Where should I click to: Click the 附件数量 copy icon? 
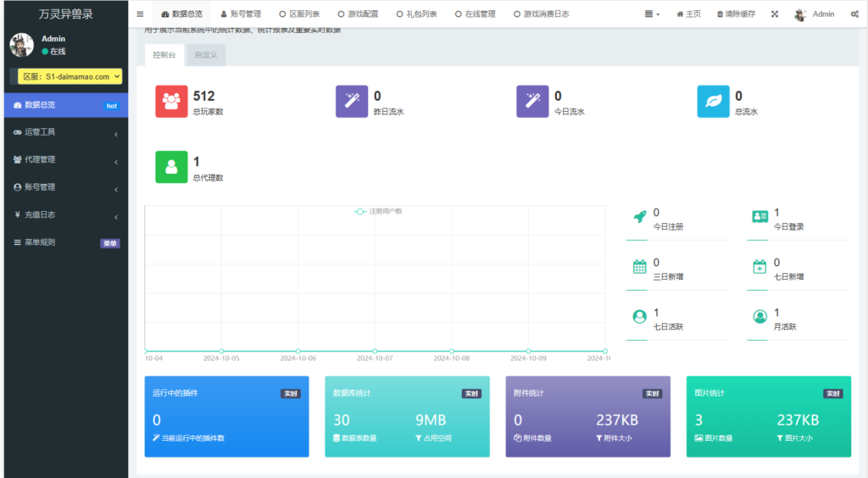(x=518, y=438)
